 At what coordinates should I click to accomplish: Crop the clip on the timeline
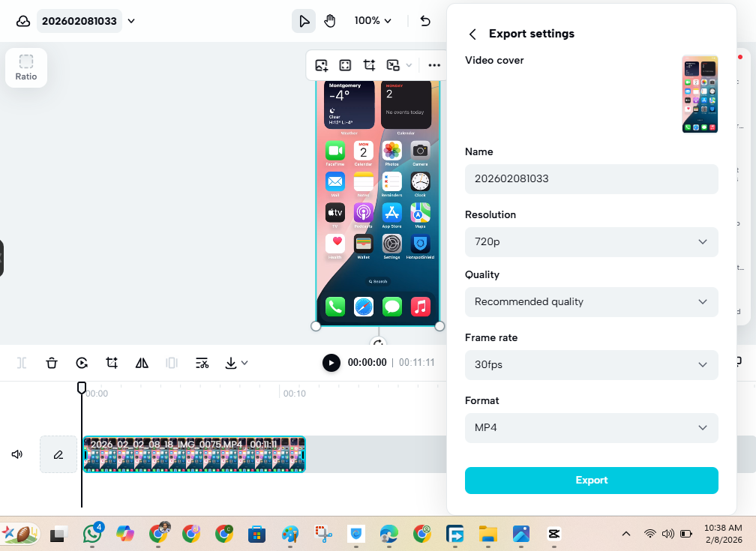tap(111, 363)
